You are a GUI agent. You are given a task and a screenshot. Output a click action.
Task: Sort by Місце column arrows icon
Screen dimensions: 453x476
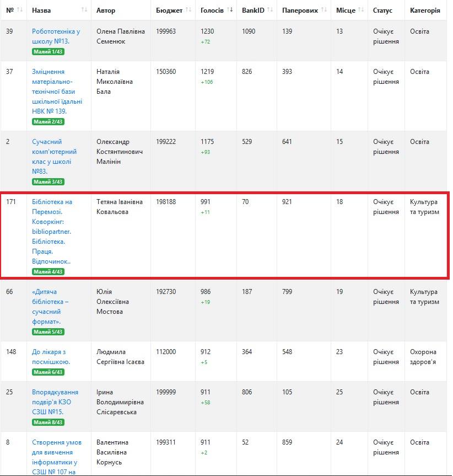(x=361, y=10)
